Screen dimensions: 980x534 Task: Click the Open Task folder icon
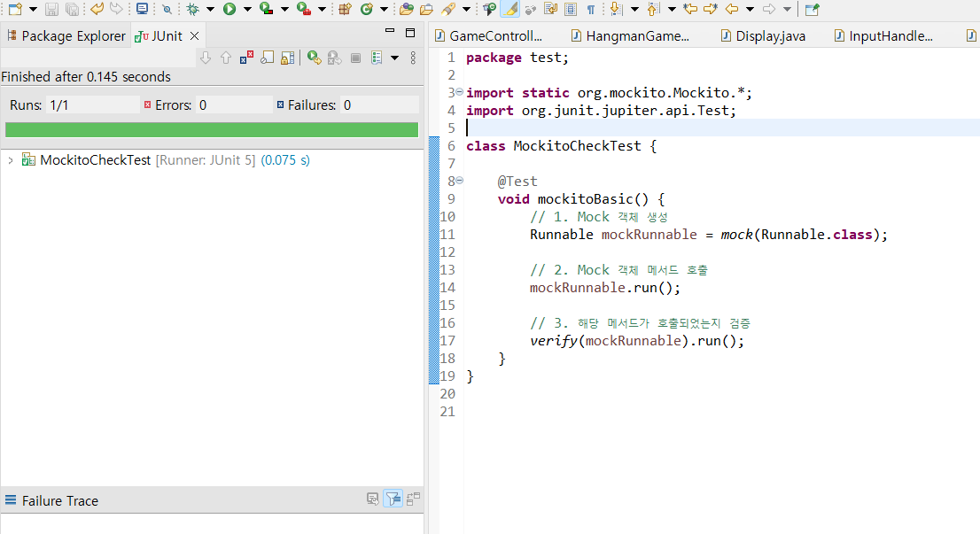(427, 10)
